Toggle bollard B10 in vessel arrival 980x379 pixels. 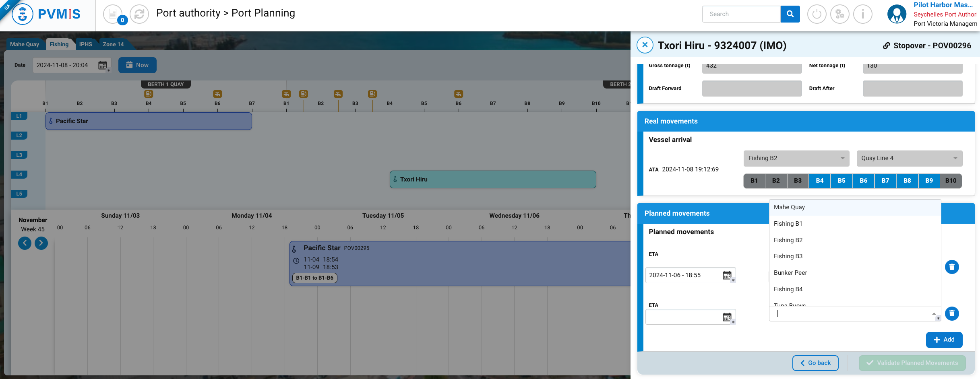(x=951, y=181)
